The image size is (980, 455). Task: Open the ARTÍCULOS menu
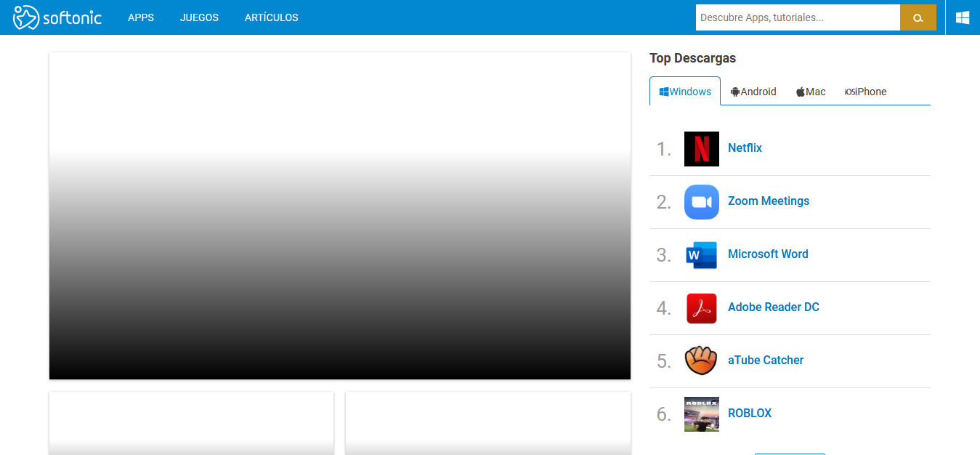tap(272, 17)
